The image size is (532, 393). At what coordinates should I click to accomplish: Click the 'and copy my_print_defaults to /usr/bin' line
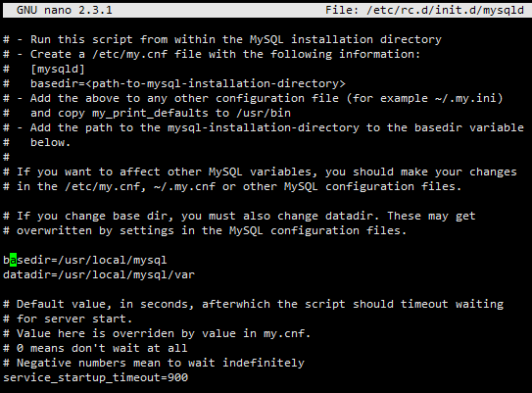tap(147, 113)
